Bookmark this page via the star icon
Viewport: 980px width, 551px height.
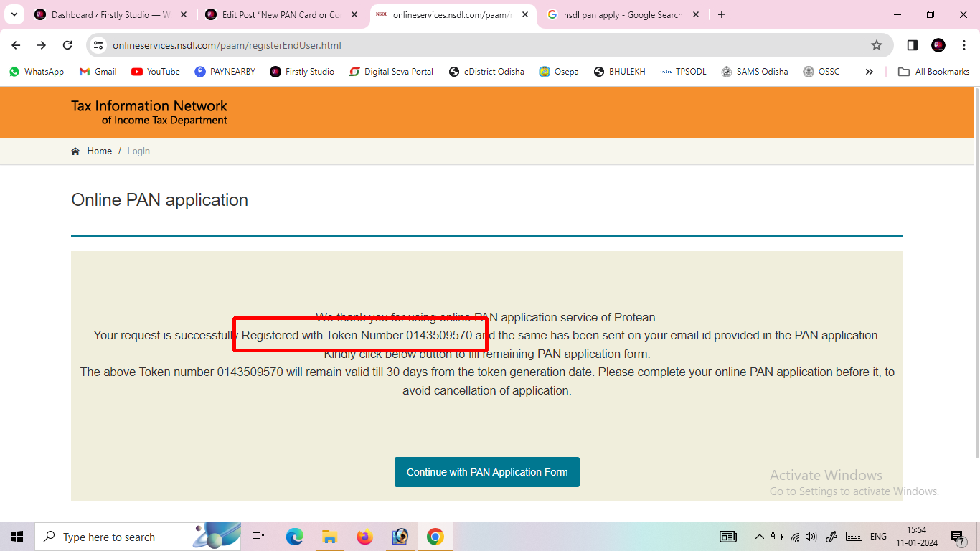click(876, 44)
